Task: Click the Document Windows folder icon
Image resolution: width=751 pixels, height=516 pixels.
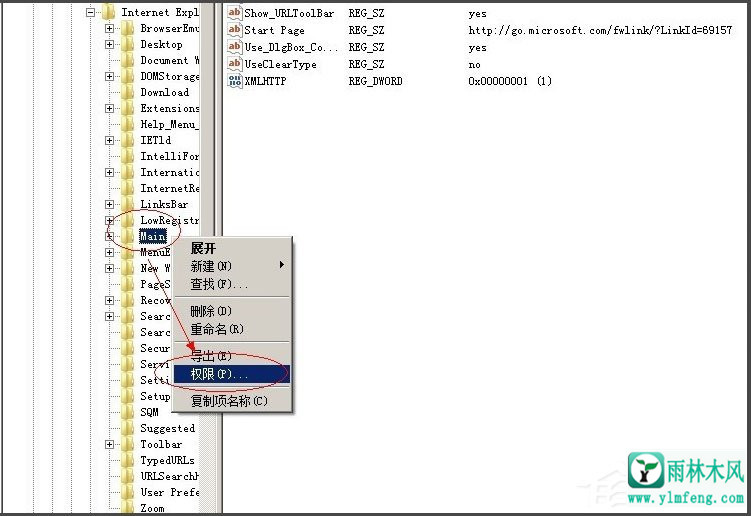Action: (127, 60)
